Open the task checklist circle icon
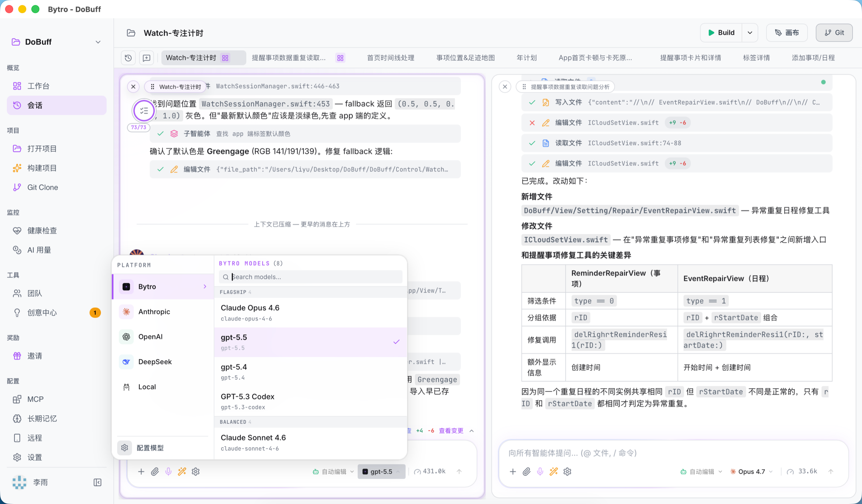 pos(144,110)
